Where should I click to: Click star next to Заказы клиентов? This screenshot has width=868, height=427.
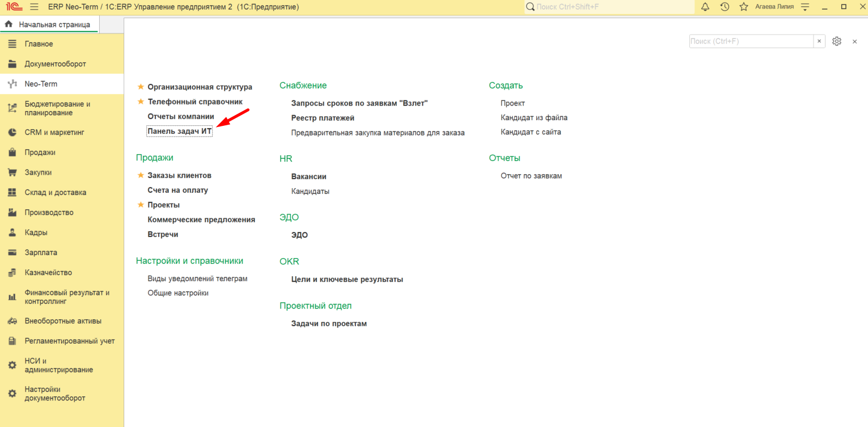[x=141, y=175]
